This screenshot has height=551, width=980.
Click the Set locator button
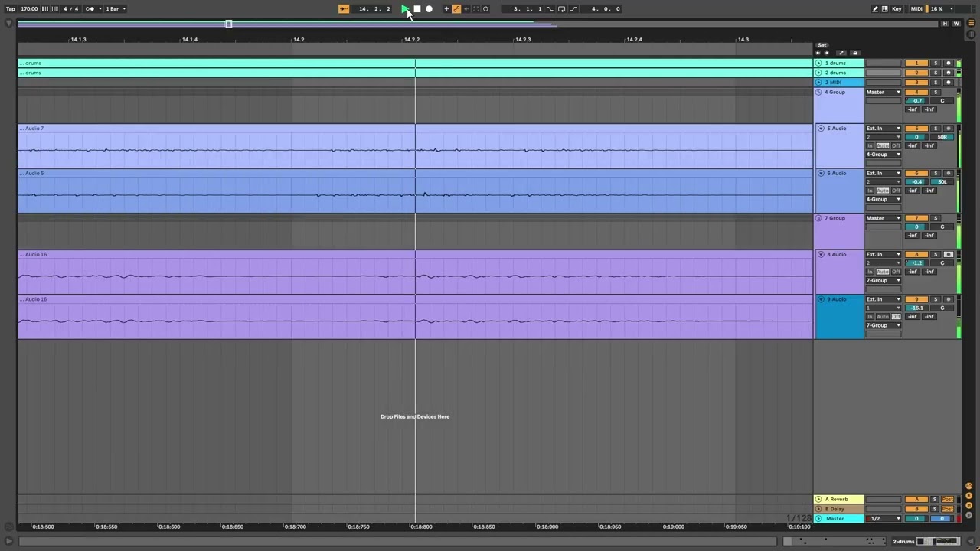coord(822,46)
